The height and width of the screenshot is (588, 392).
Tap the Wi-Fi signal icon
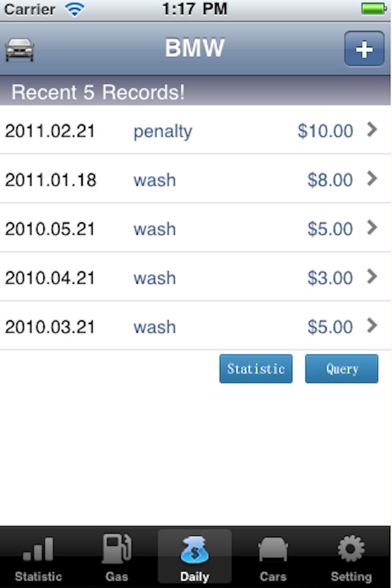pyautogui.click(x=74, y=9)
